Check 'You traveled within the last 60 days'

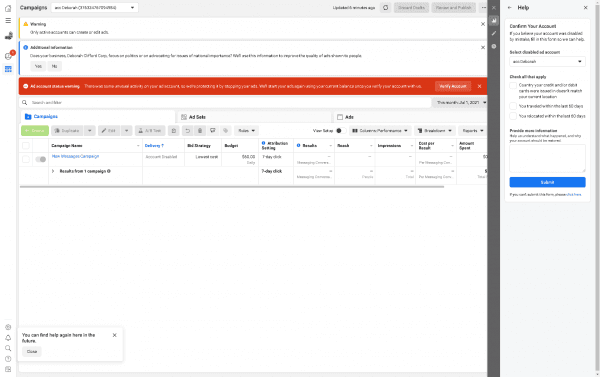coord(513,106)
